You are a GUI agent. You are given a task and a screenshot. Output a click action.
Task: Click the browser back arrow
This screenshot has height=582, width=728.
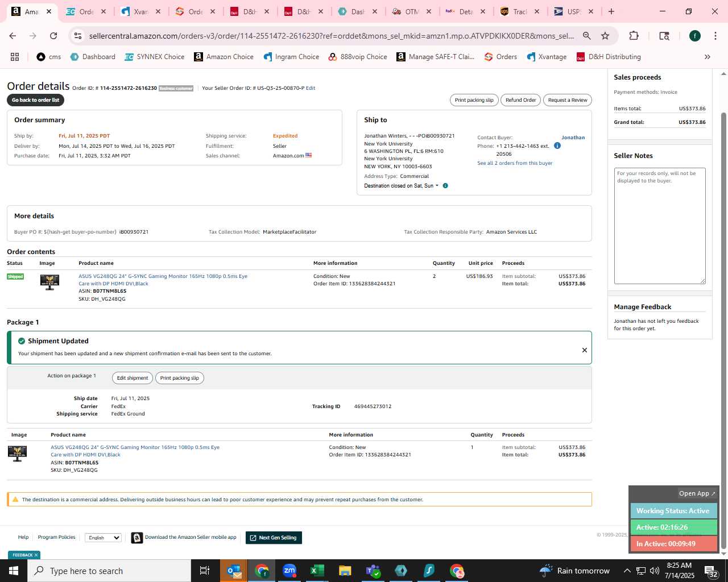click(13, 36)
